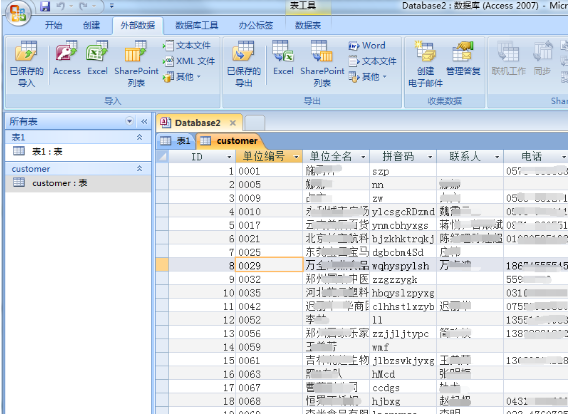Image resolution: width=568 pixels, height=418 pixels.
Task: Import from Excel spreadsheet icon
Action: click(97, 58)
